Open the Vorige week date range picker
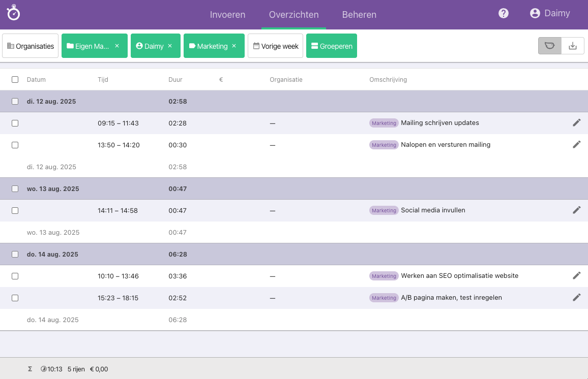 click(275, 46)
